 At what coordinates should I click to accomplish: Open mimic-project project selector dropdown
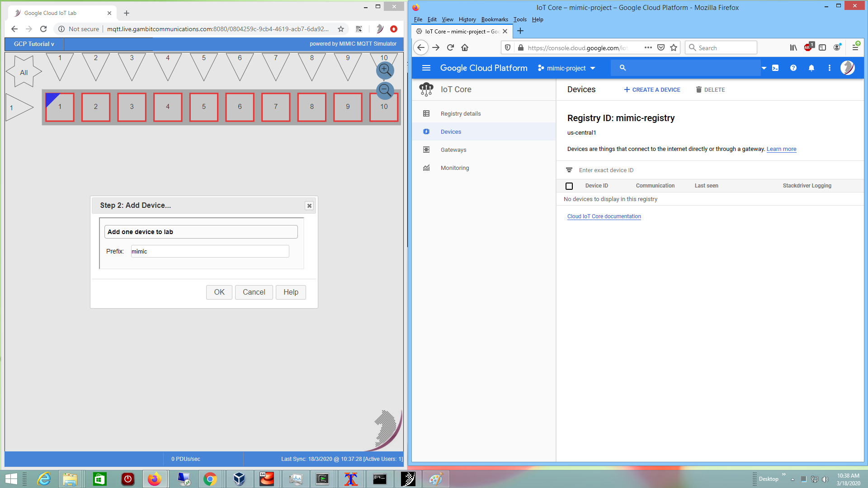click(566, 68)
